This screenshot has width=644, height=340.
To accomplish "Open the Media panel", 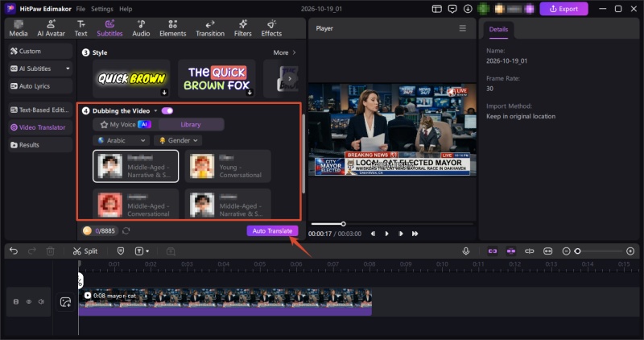I will pyautogui.click(x=19, y=28).
